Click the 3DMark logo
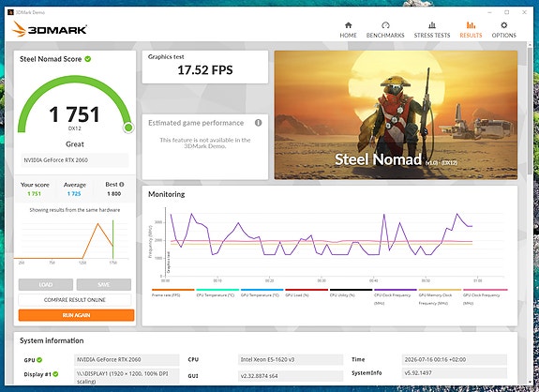 click(50, 29)
